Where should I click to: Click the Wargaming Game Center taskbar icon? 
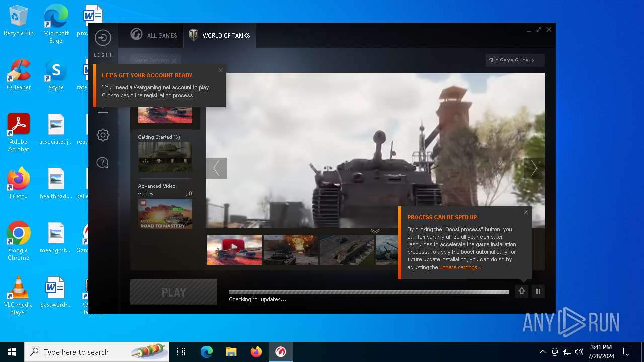pyautogui.click(x=281, y=352)
